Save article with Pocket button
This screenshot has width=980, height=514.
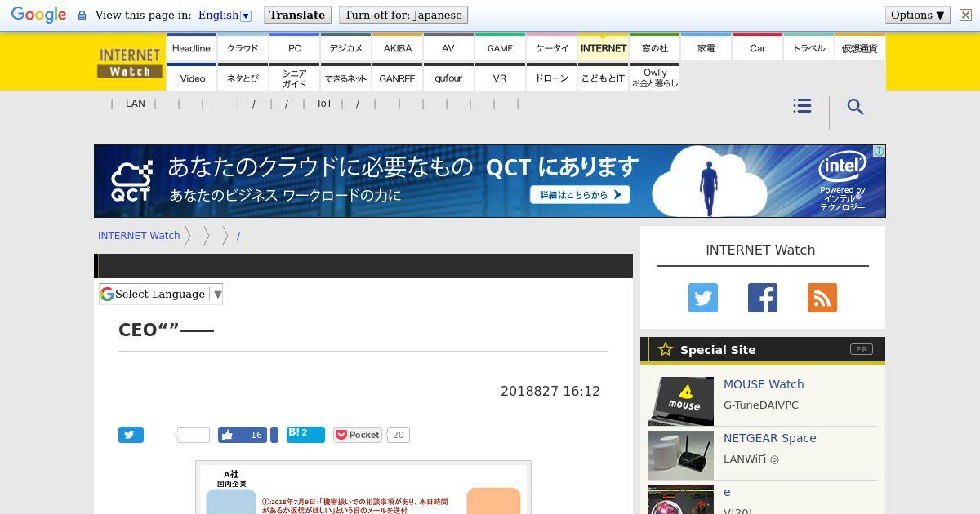358,435
